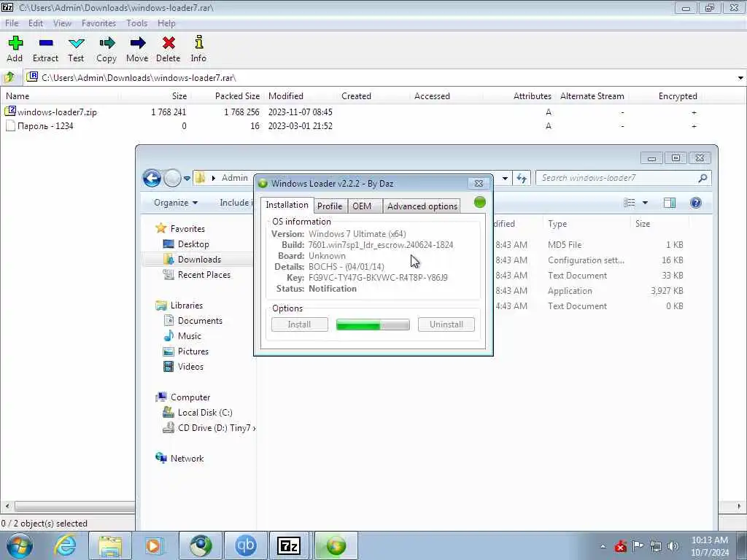Screen dimensions: 747x560
Task: Open Videos library in navigation pane
Action: 190,367
